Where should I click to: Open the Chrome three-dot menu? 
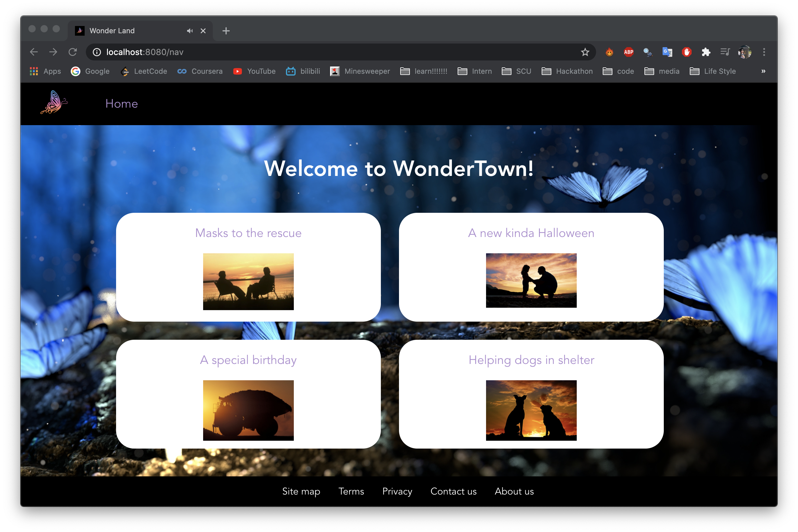764,52
